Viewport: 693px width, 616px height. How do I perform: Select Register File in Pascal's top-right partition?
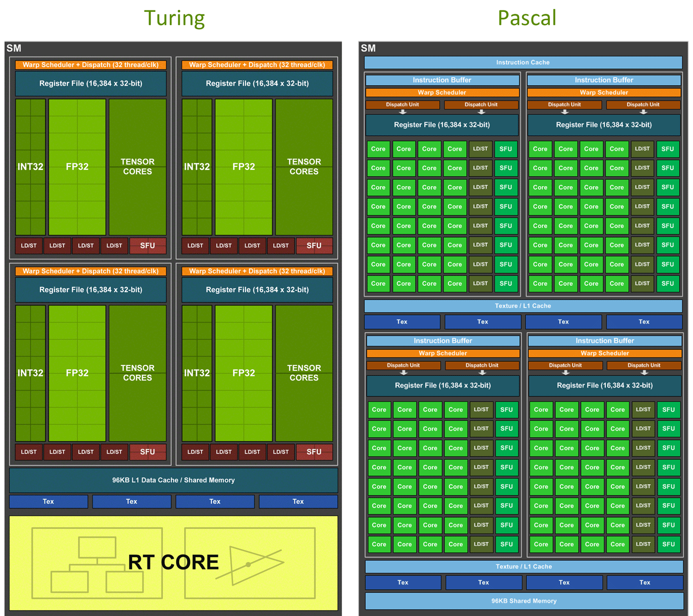point(604,125)
